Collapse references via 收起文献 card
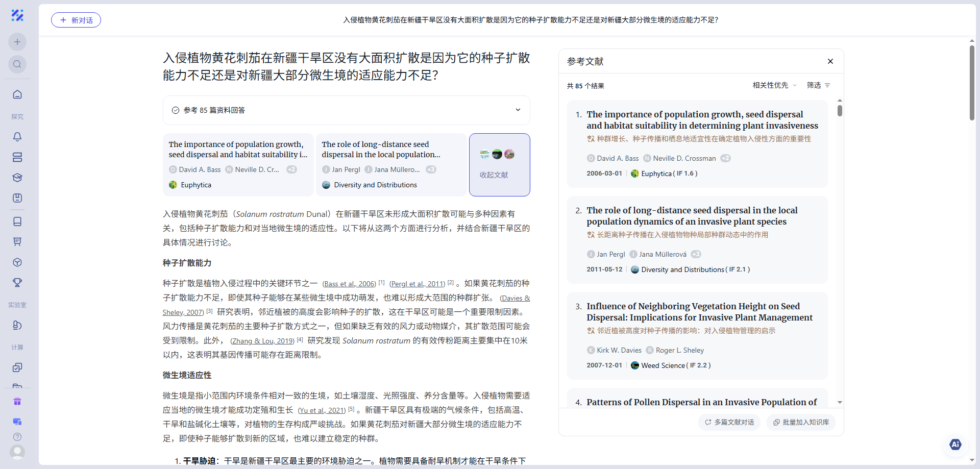The width and height of the screenshot is (980, 469). 499,165
